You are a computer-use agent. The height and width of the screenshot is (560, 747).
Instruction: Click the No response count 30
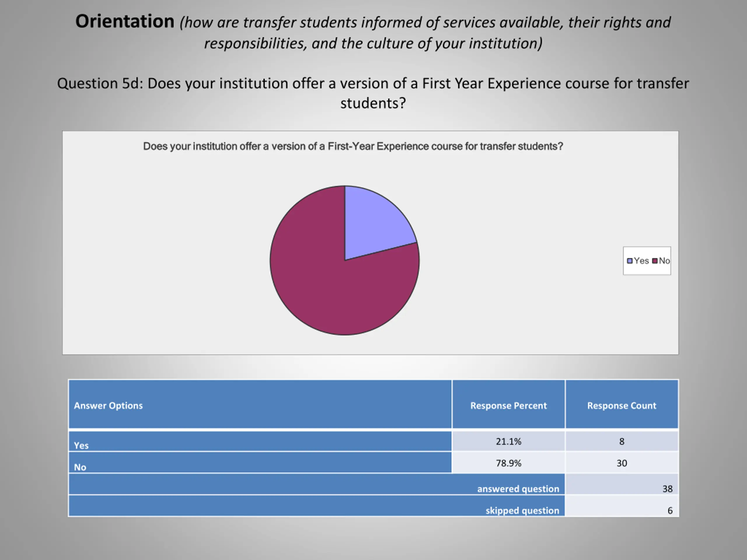pyautogui.click(x=622, y=463)
